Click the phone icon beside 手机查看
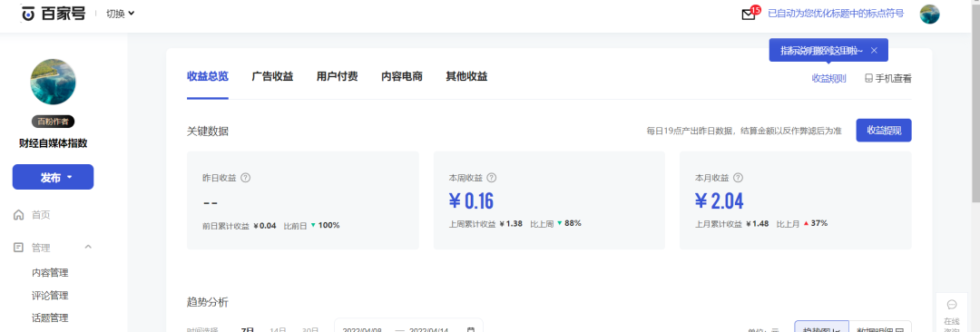980x332 pixels. (x=868, y=79)
